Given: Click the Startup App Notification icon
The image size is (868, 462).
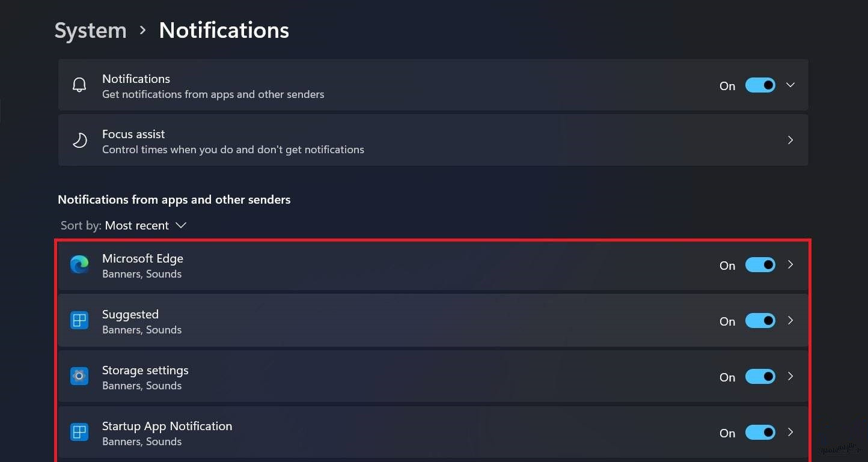Looking at the screenshot, I should (79, 432).
